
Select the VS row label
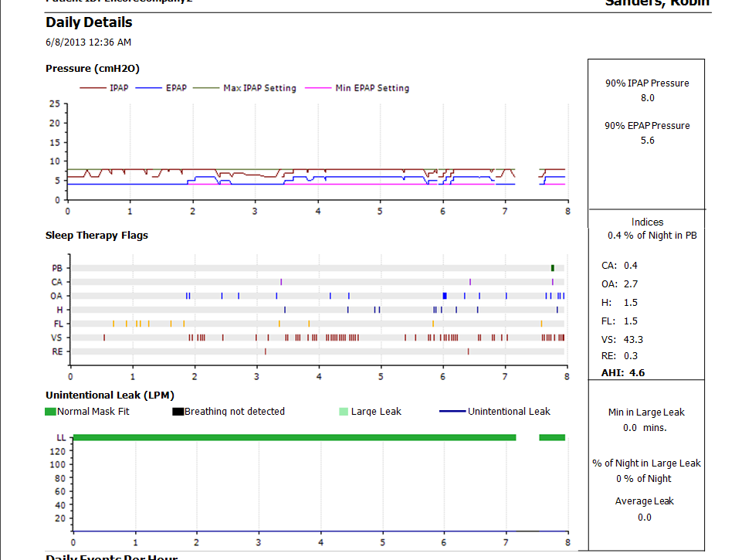[57, 338]
